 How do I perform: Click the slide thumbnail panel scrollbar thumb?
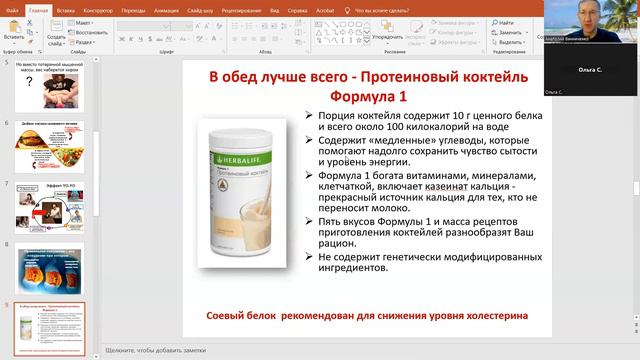(x=96, y=174)
